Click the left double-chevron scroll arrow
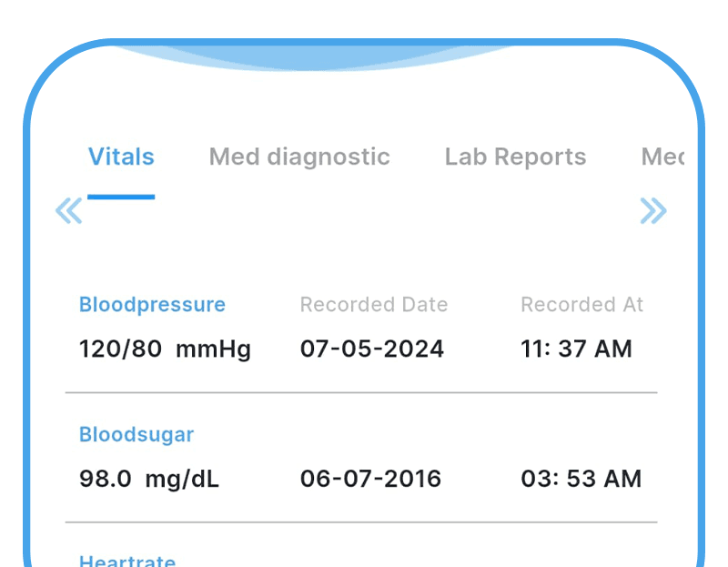728x567 pixels. coord(69,210)
